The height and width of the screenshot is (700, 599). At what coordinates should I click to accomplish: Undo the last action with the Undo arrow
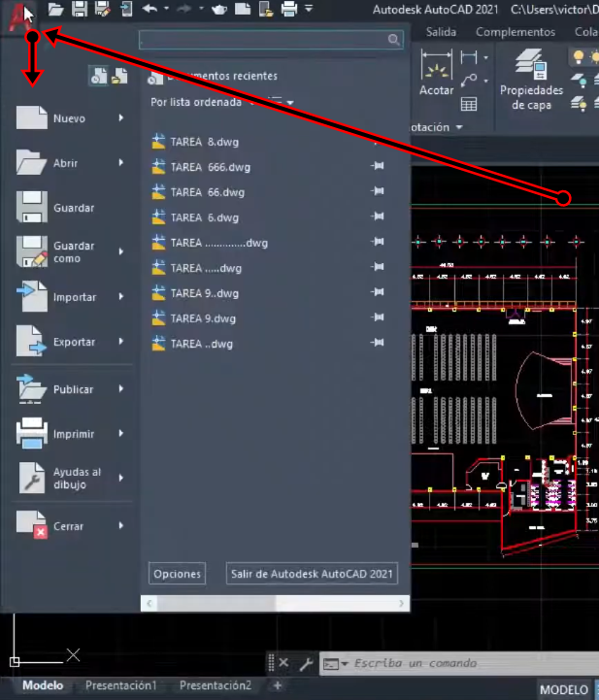pyautogui.click(x=150, y=9)
